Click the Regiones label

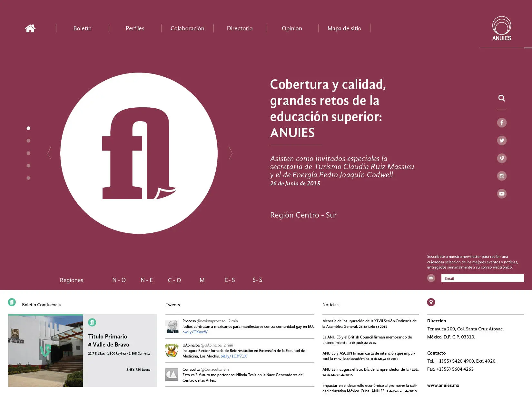(x=71, y=280)
